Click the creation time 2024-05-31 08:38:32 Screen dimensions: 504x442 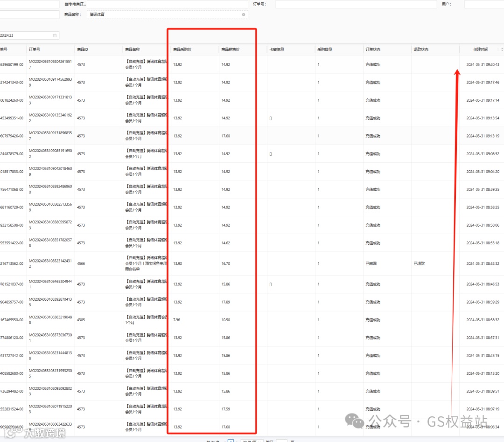pos(483,320)
